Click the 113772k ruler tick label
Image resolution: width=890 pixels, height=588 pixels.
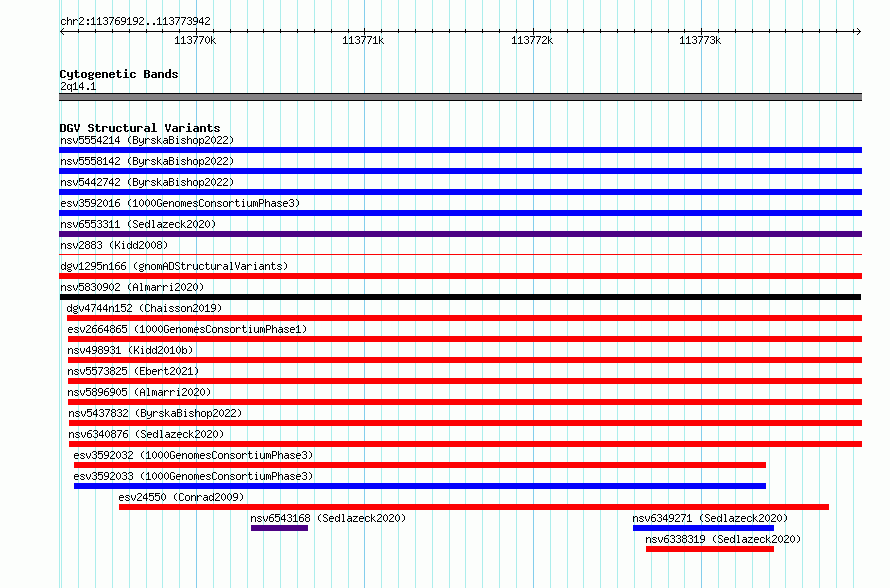click(532, 40)
